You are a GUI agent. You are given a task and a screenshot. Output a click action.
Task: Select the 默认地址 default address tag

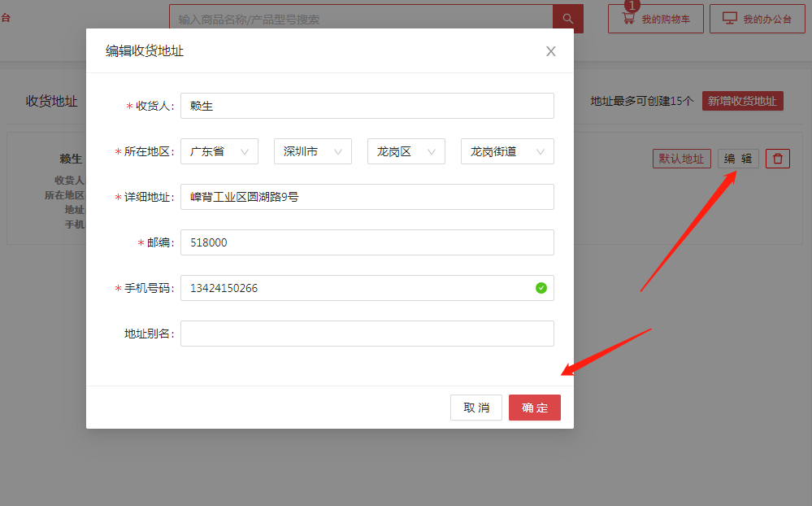pyautogui.click(x=682, y=159)
